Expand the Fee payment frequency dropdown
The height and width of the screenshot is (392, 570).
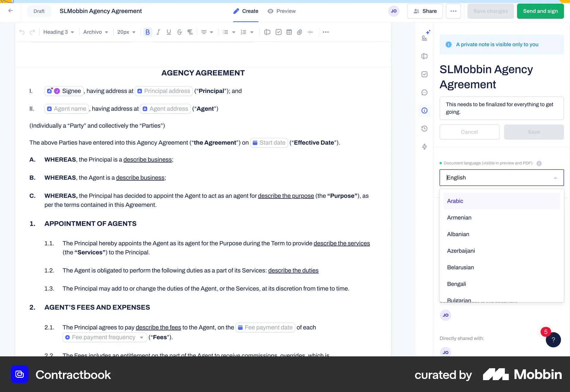pos(142,337)
